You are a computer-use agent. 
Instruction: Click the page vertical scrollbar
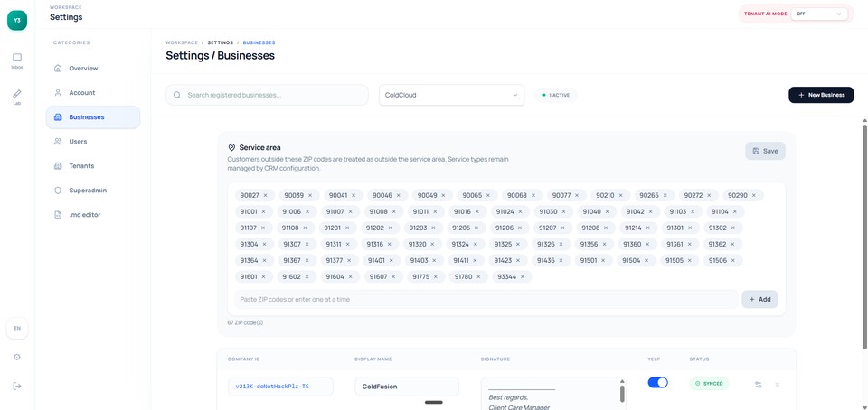[864, 238]
